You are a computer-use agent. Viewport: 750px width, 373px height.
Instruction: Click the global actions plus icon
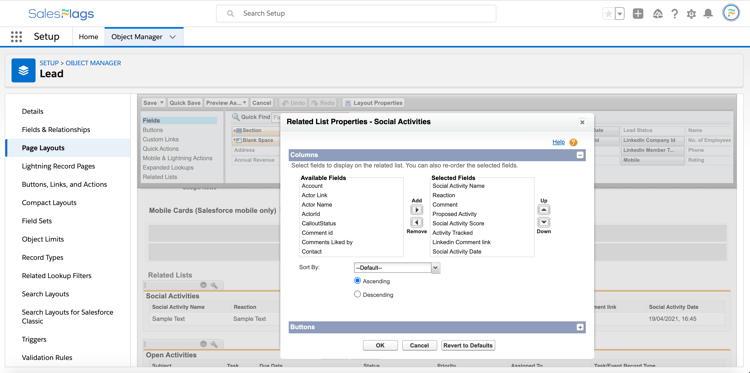(x=638, y=14)
